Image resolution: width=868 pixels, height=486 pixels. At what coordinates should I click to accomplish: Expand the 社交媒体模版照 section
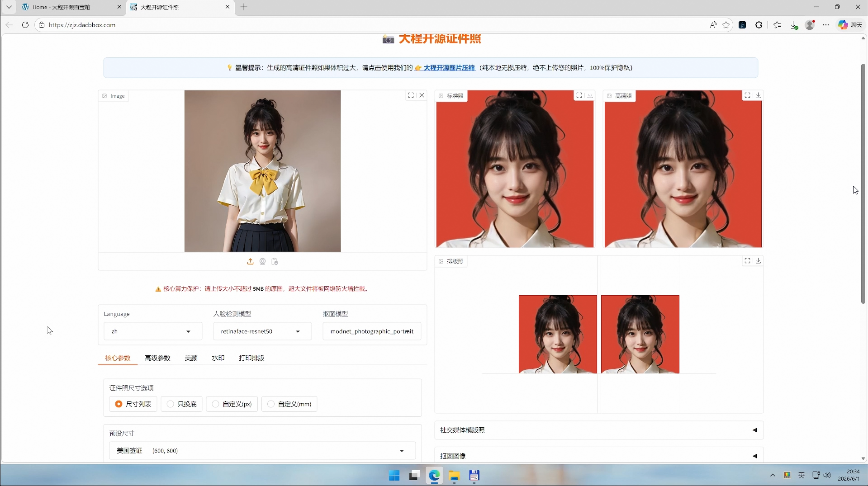[x=599, y=430]
